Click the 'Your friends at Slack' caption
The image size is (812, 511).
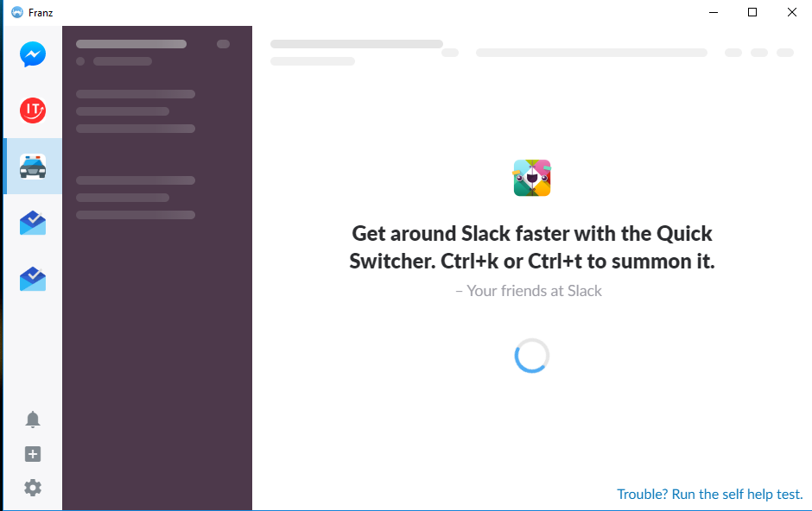point(529,291)
